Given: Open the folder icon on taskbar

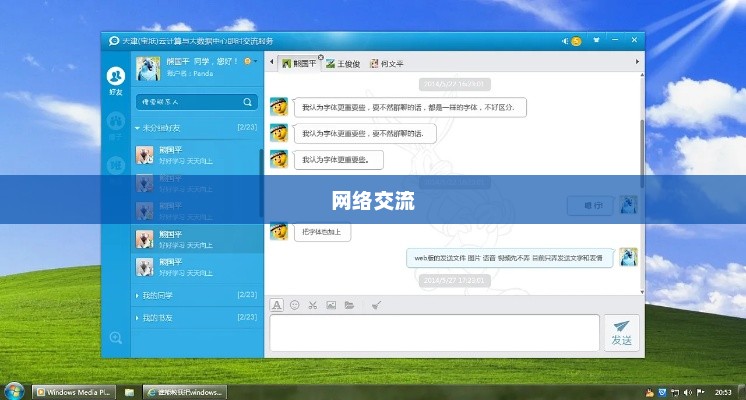Looking at the screenshot, I should (x=129, y=392).
